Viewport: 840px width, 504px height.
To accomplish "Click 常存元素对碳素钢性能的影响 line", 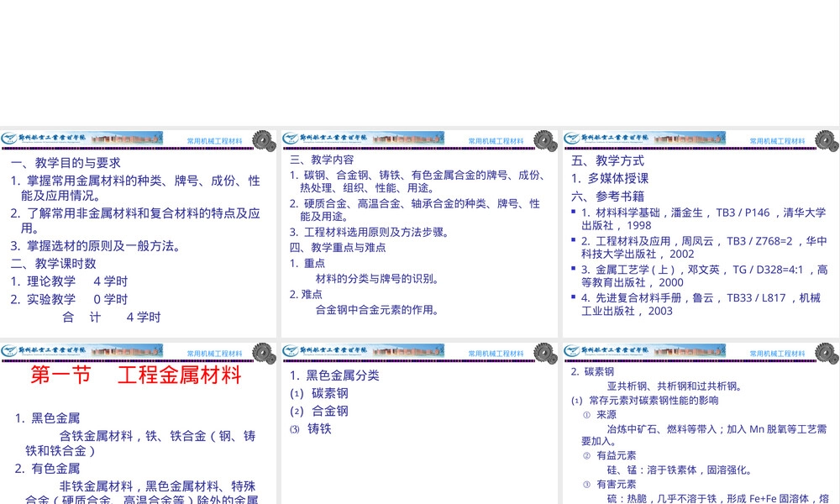I will tap(645, 401).
